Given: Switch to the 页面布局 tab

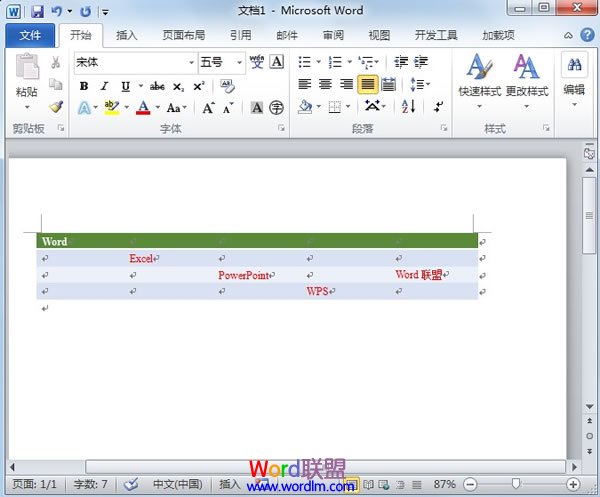Looking at the screenshot, I should coord(184,36).
